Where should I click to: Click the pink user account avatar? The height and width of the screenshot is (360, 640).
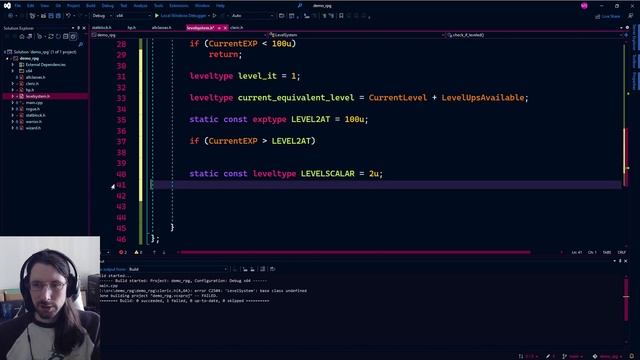coord(584,6)
